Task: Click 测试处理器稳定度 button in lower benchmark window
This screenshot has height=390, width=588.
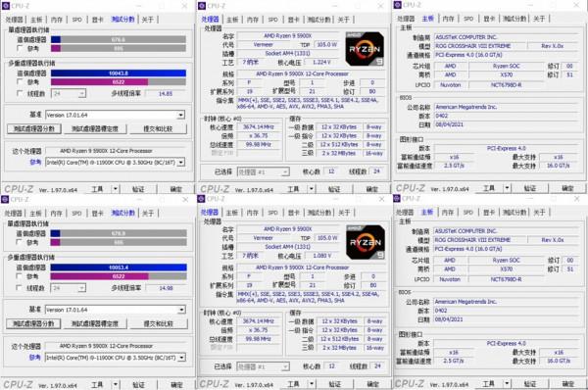Action: tap(95, 323)
